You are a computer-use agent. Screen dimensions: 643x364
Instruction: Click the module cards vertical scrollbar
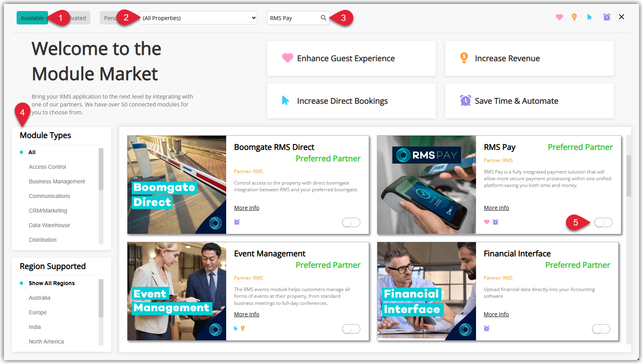(x=629, y=175)
